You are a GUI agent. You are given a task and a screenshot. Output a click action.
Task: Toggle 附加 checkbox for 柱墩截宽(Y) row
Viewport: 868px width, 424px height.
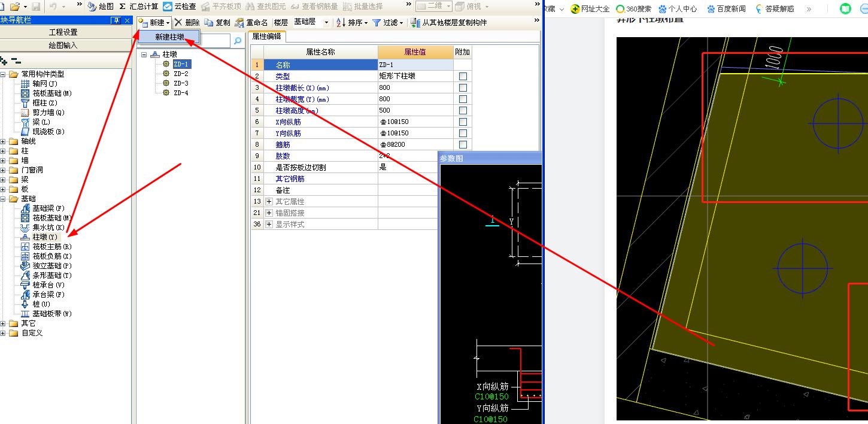coord(463,99)
